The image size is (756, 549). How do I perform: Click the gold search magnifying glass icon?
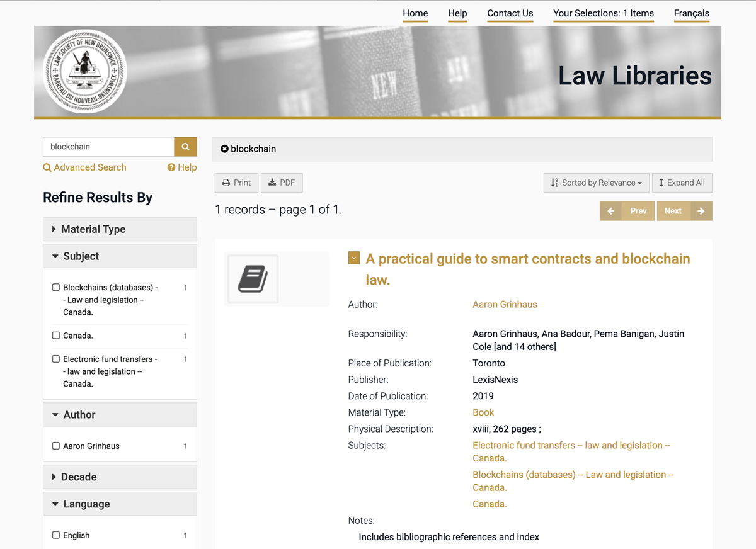185,146
